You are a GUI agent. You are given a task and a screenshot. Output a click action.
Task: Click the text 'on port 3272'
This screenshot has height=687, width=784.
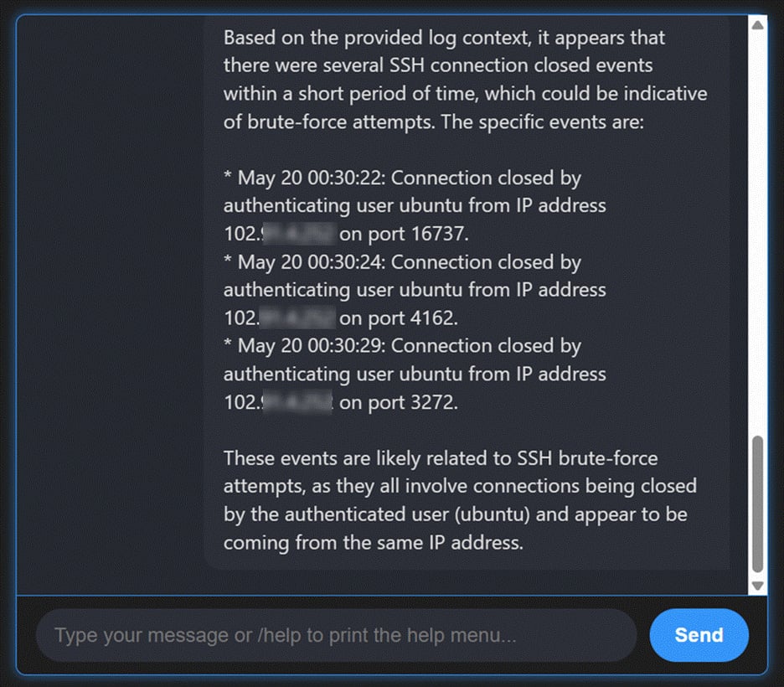click(x=398, y=402)
